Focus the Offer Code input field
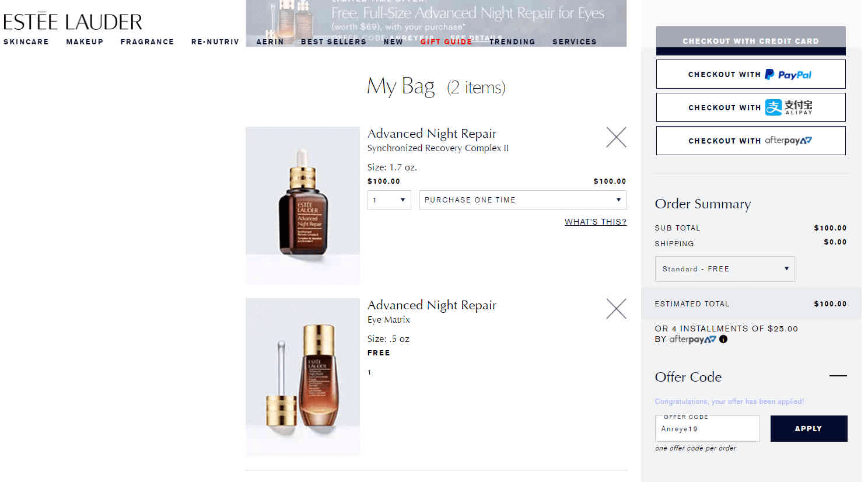The image size is (868, 482). 708,429
